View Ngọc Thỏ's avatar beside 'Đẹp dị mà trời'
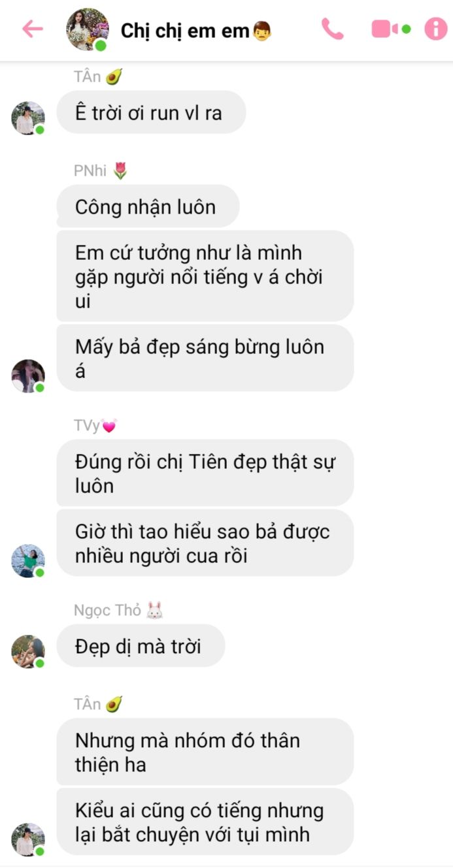Viewport: 453px width, 868px height. click(x=27, y=651)
